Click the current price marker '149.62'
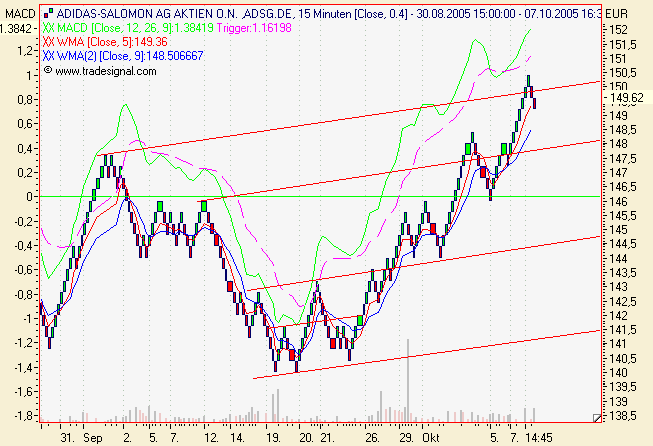This screenshot has height=446, width=653. [626, 98]
